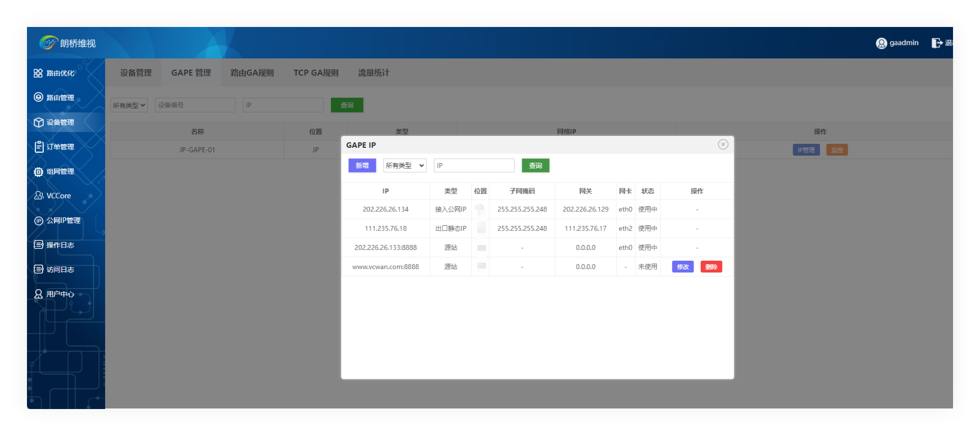Screen dimensions: 980x436
Task: Click 修改 button for www.vcwan.com:8888 row
Action: pos(683,267)
